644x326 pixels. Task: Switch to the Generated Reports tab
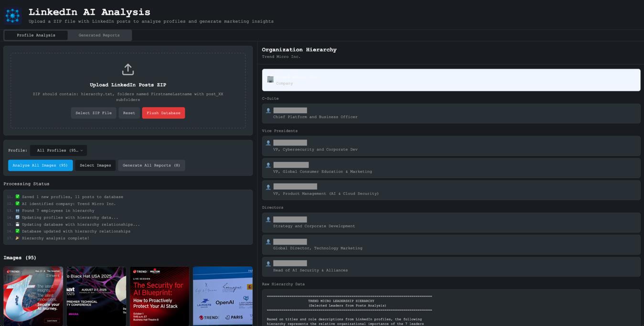(x=99, y=35)
